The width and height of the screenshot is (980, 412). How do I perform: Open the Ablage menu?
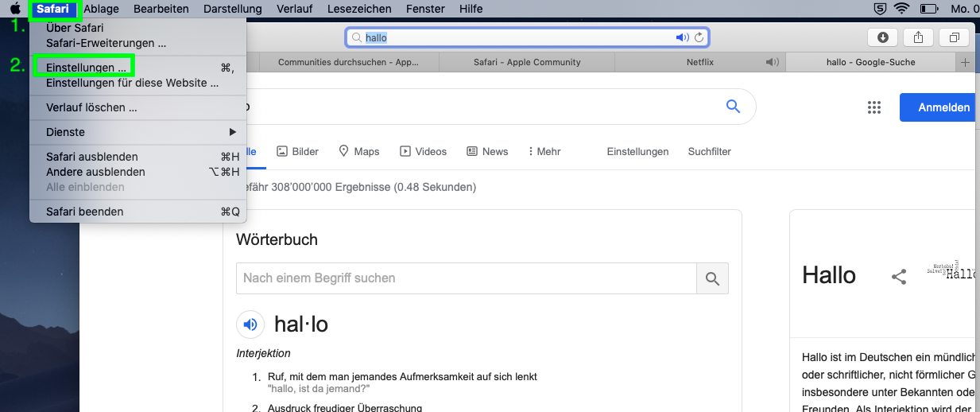click(x=102, y=9)
